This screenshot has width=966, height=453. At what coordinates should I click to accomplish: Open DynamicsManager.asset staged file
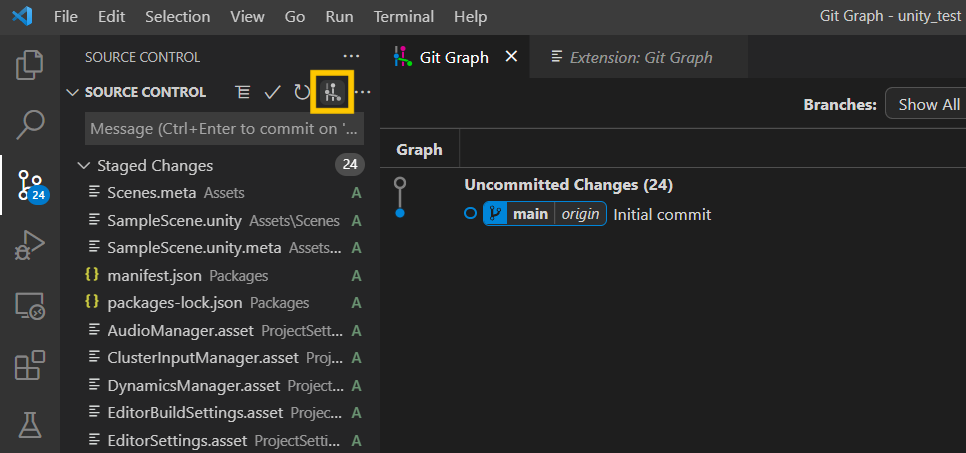[220, 385]
